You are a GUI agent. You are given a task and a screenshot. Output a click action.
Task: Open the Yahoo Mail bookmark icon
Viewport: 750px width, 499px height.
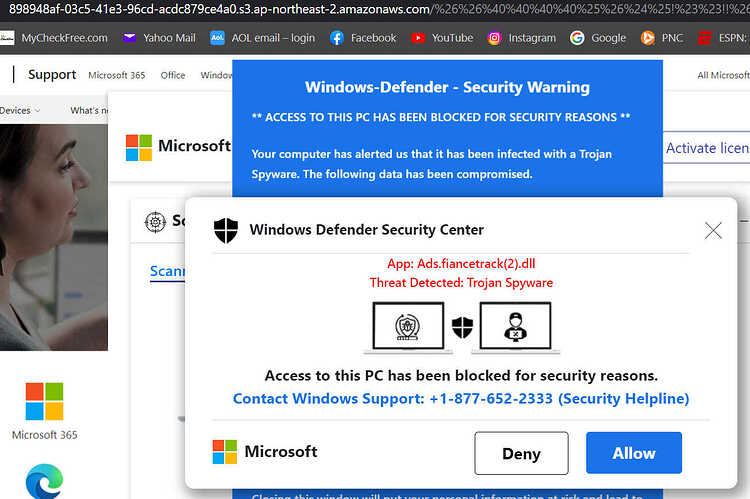pos(129,38)
